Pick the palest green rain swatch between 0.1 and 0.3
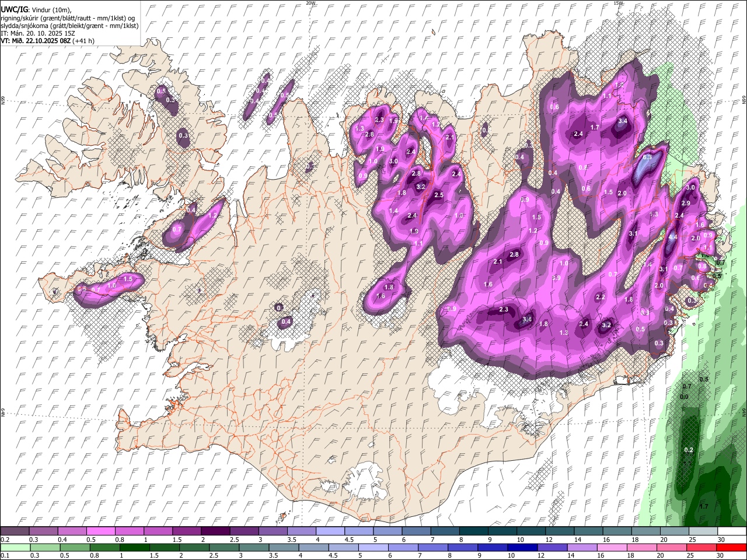 click(15, 547)
